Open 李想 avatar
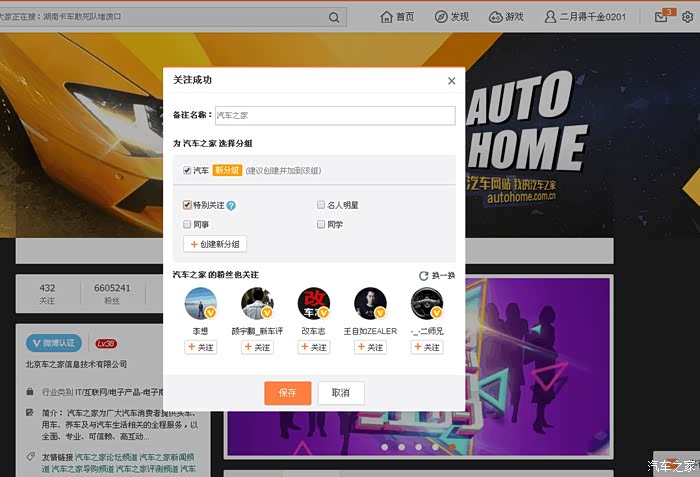 pos(200,303)
